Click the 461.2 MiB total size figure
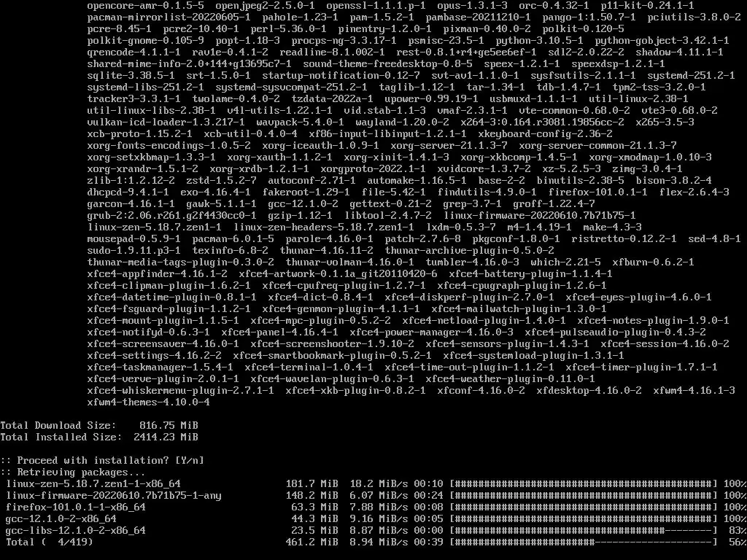This screenshot has height=560, width=747. tap(311, 542)
